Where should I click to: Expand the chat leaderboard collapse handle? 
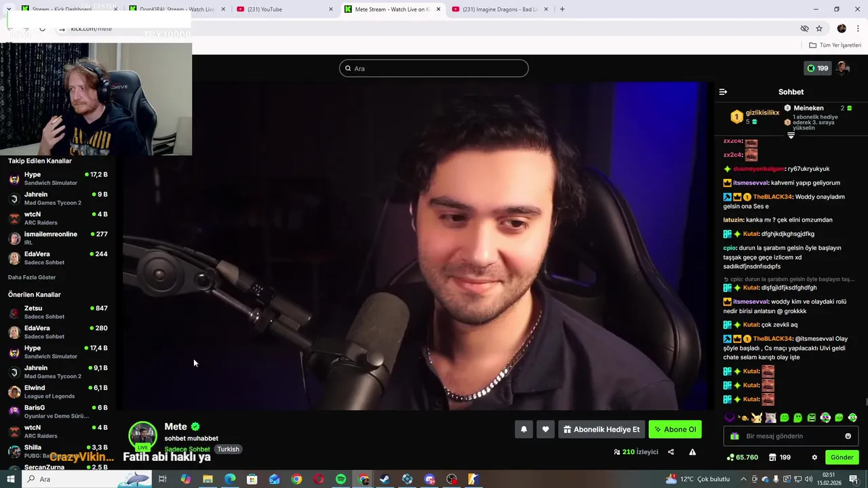click(791, 136)
